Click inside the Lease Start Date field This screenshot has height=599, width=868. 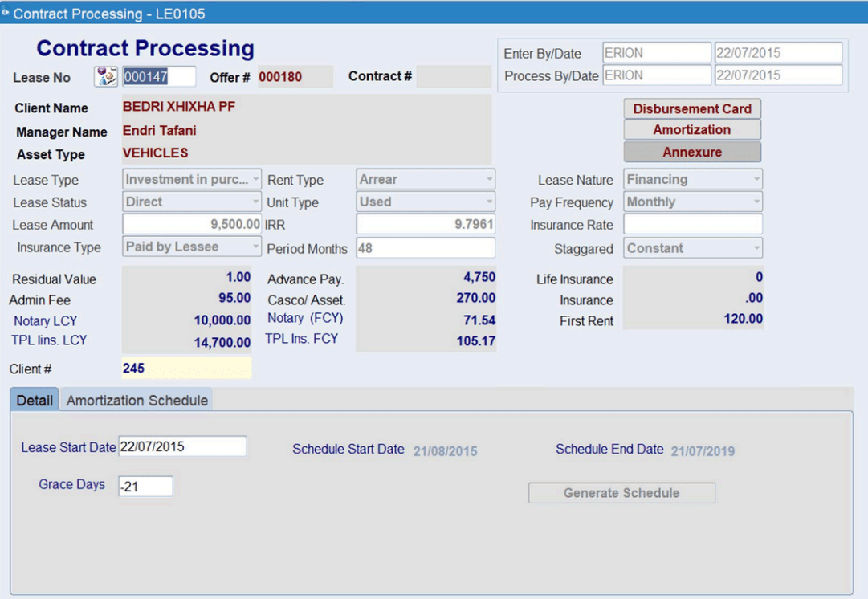[185, 446]
